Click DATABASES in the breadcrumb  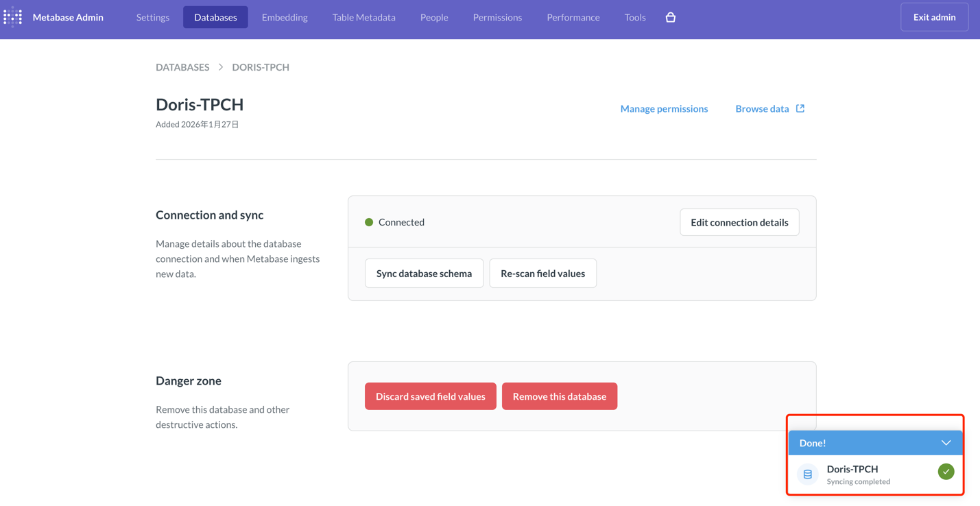182,67
